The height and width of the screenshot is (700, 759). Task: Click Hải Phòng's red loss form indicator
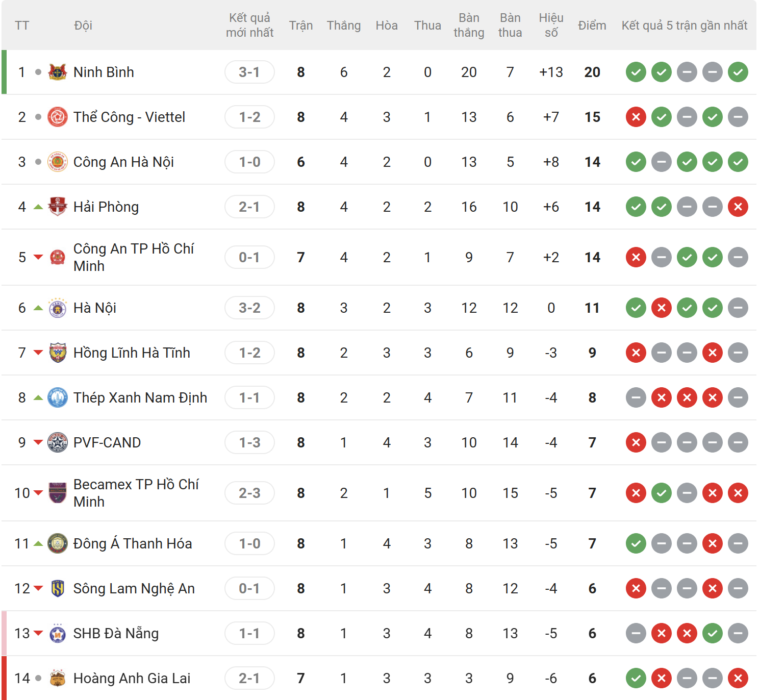tap(738, 207)
